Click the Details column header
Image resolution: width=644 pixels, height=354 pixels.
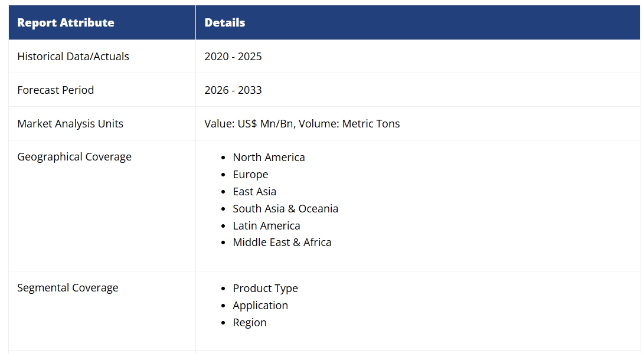[225, 23]
